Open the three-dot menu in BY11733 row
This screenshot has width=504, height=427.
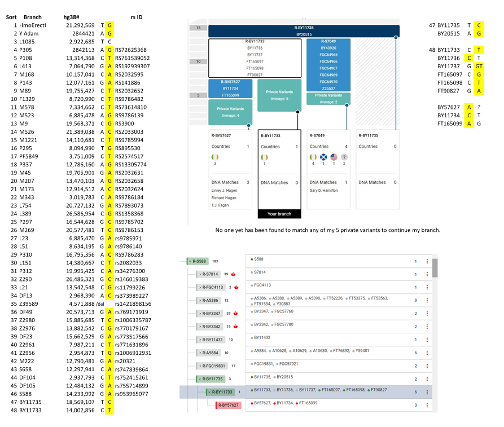point(427,392)
